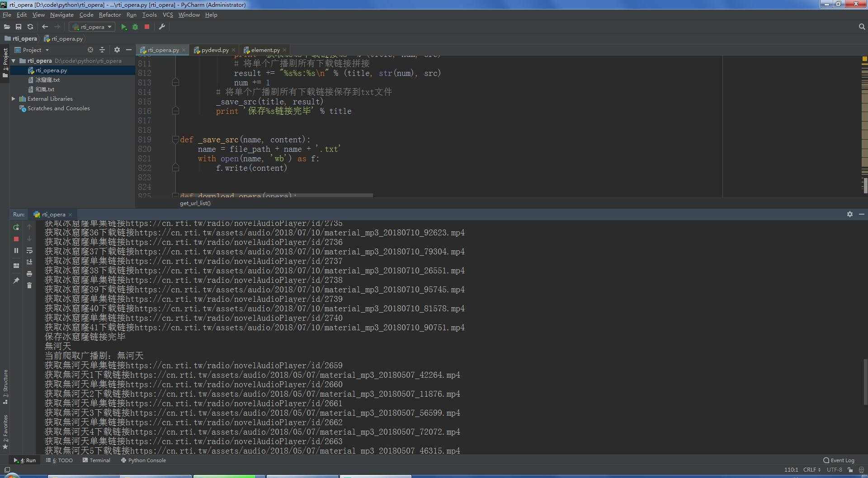868x478 pixels.
Task: Pause output in Run panel
Action: [16, 251]
